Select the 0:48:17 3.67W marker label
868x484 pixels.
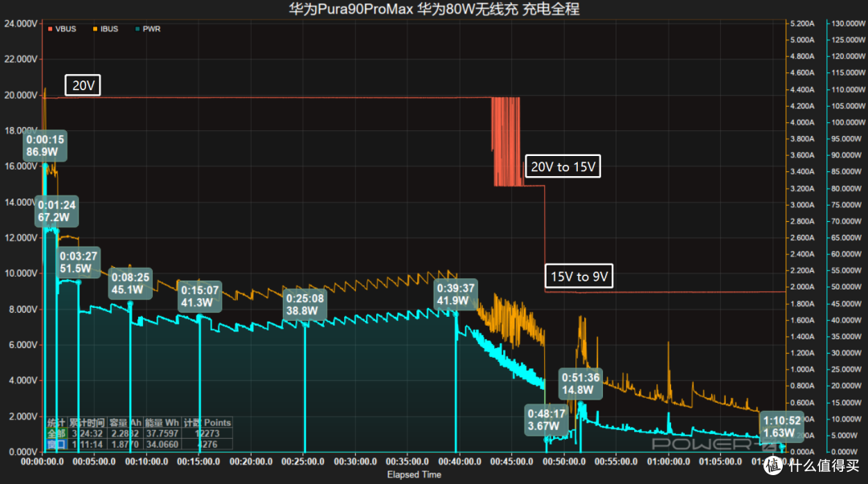point(547,420)
